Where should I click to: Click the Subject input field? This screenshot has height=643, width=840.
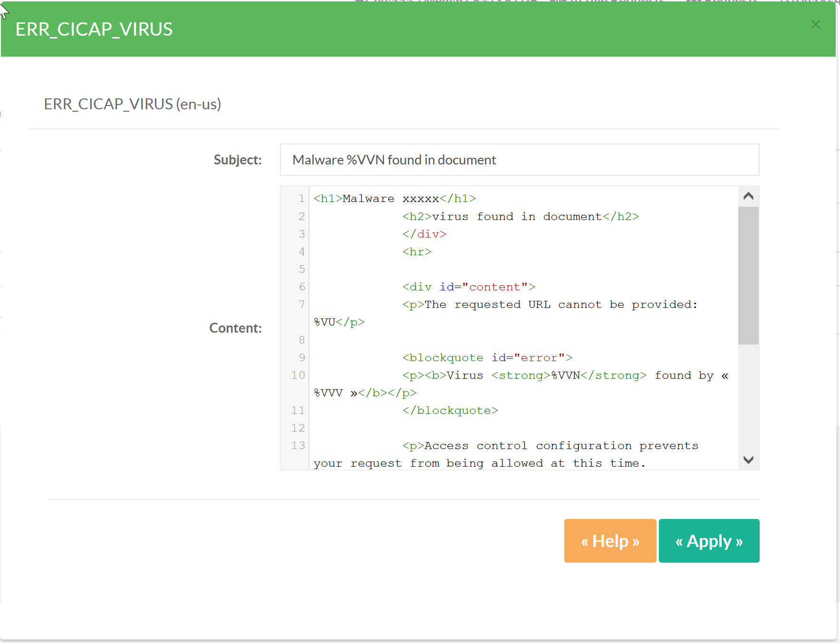coord(519,160)
